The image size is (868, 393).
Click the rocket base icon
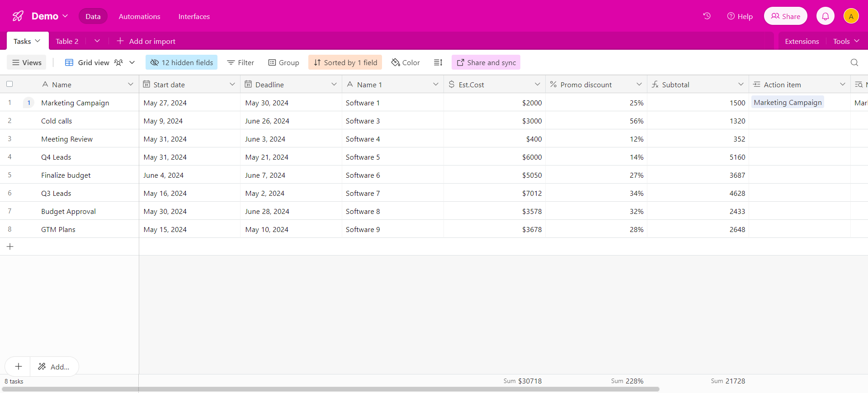(x=18, y=16)
